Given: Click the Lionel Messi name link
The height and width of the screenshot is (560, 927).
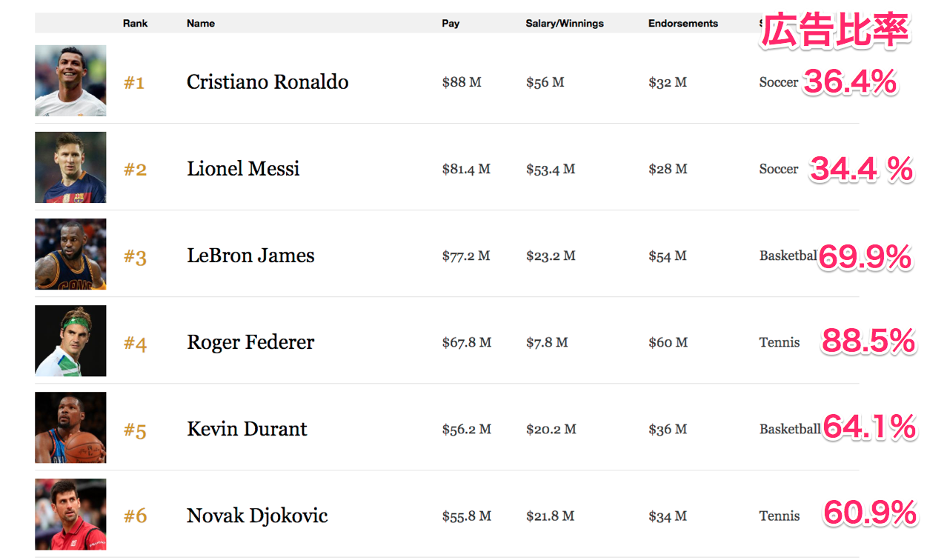Looking at the screenshot, I should tap(243, 169).
